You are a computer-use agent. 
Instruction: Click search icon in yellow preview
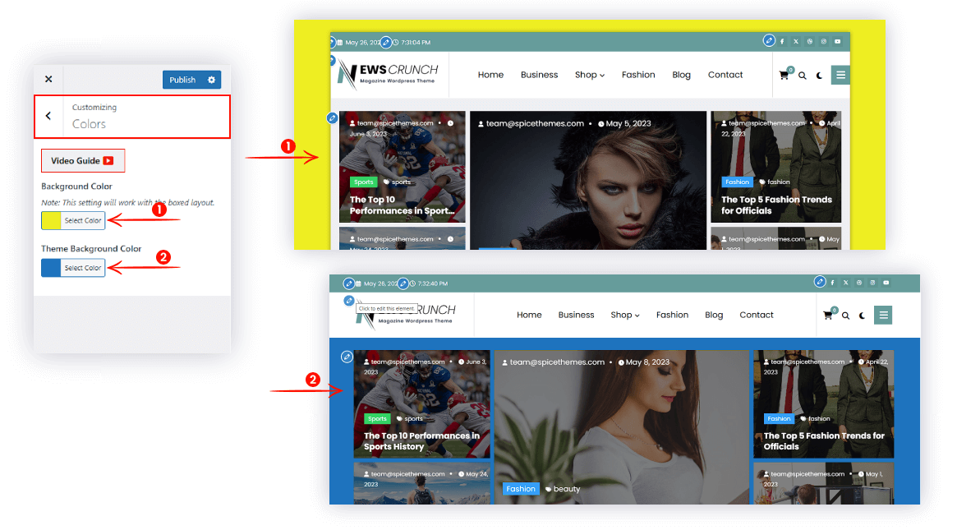pyautogui.click(x=803, y=76)
